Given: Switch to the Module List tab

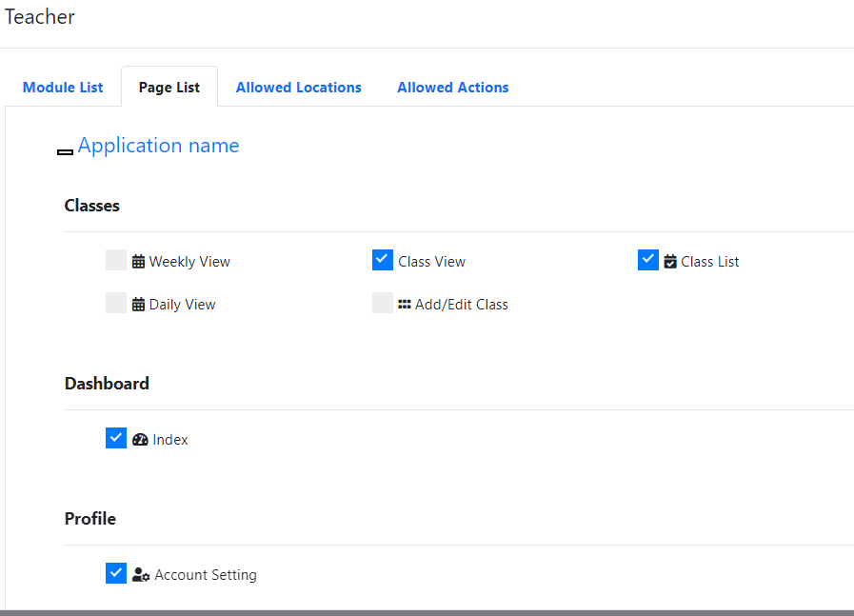Looking at the screenshot, I should (x=63, y=88).
